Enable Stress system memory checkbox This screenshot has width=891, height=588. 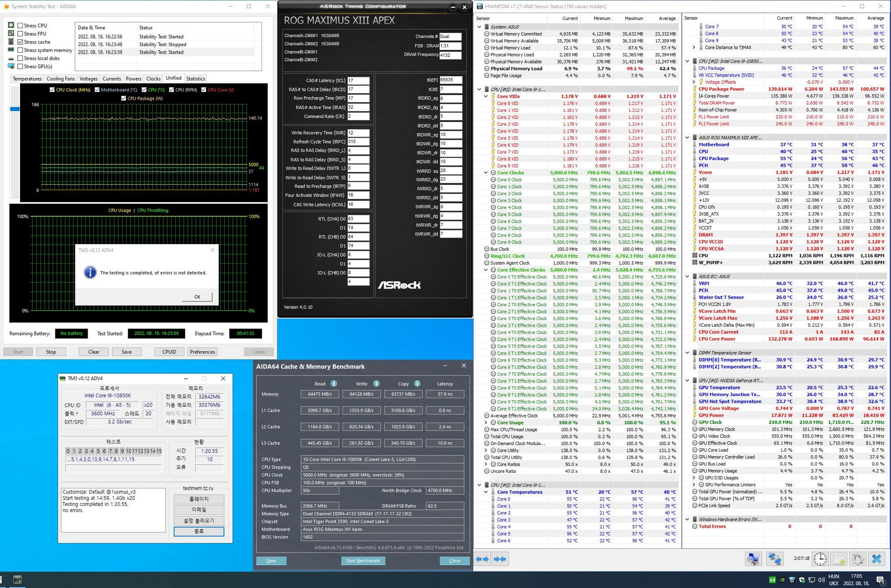(20, 50)
